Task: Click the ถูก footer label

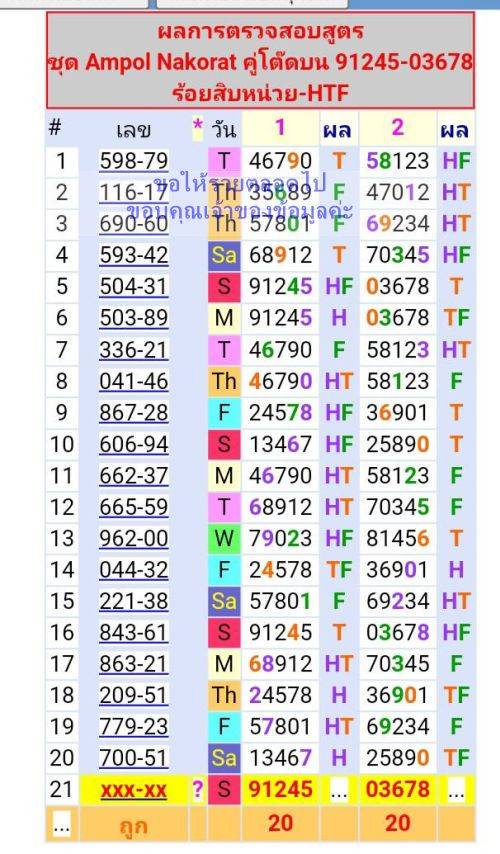Action: click(x=133, y=826)
